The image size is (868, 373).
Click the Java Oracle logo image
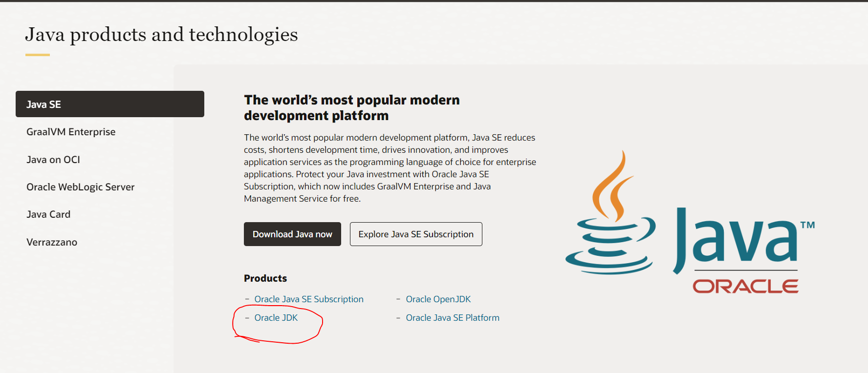coord(690,222)
